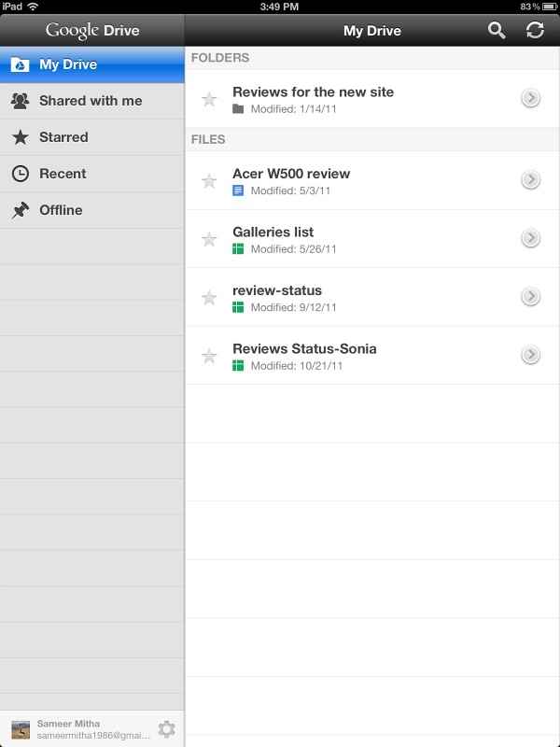Open details arrow for Galleries list
This screenshot has height=747, width=560.
click(530, 238)
